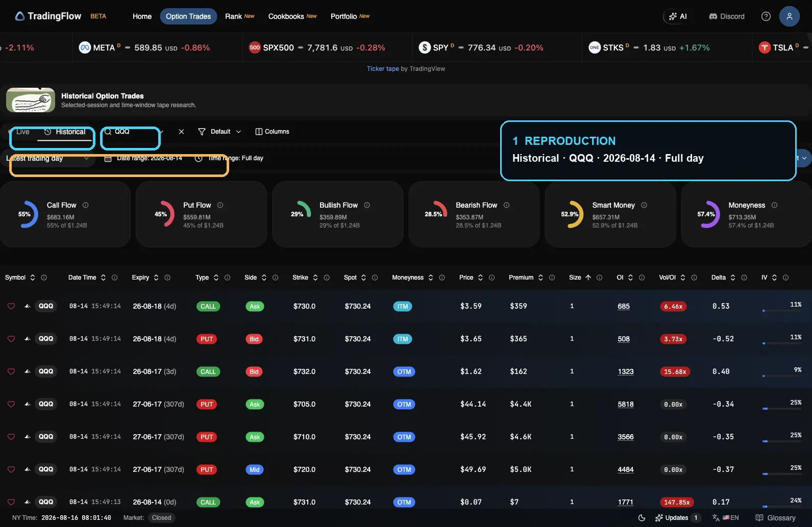
Task: Open the Time range Full day selector
Action: click(x=229, y=158)
